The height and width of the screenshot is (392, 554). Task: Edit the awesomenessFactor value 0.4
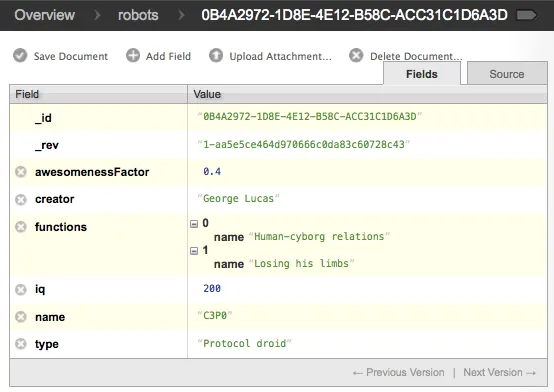tap(212, 171)
